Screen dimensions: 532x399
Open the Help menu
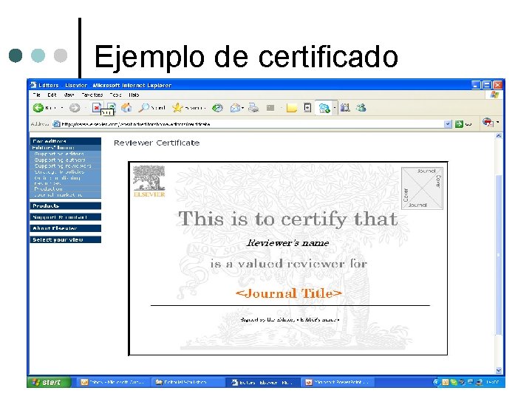click(x=134, y=95)
